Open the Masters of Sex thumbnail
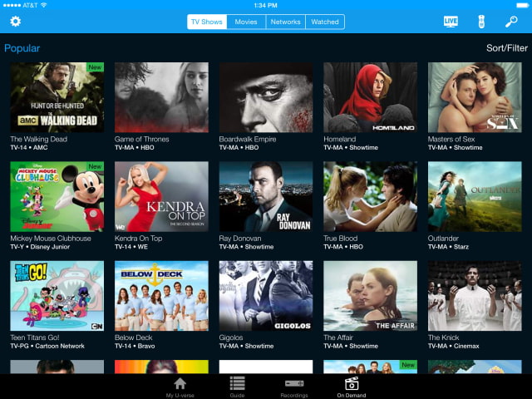 [475, 97]
